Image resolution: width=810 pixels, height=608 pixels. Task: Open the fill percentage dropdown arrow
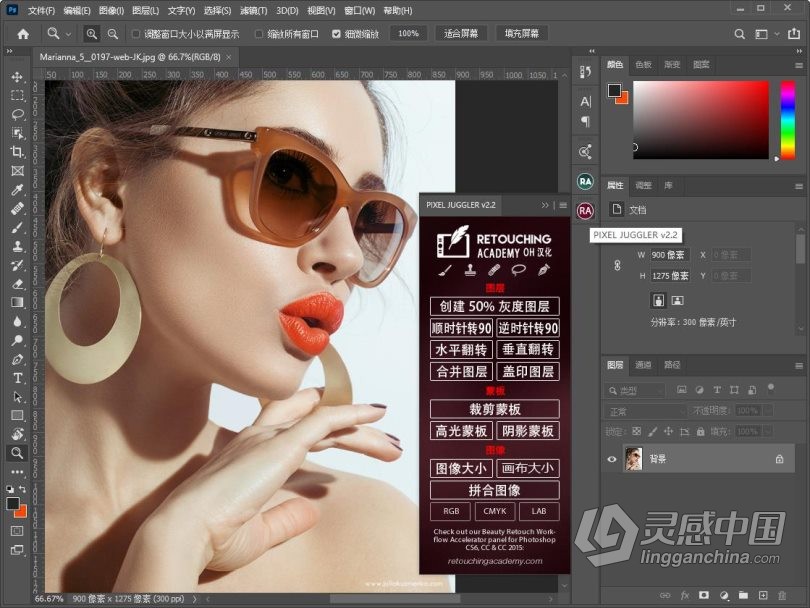point(768,431)
